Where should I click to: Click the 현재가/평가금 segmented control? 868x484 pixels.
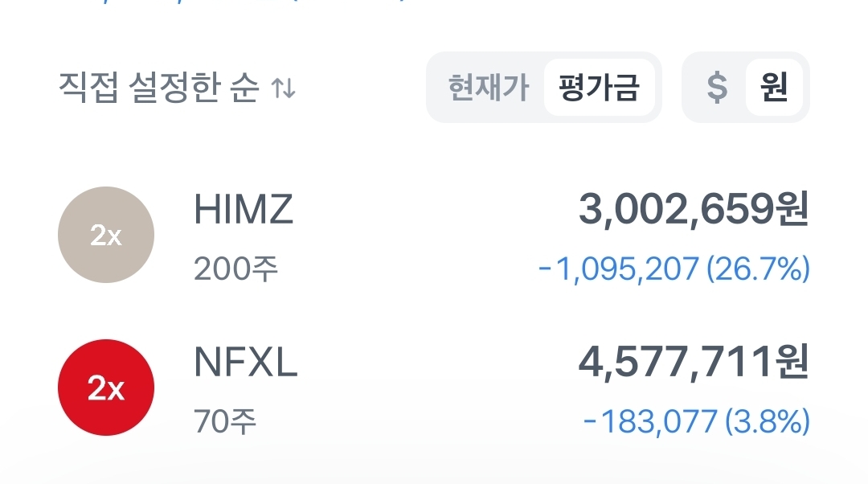(x=543, y=88)
